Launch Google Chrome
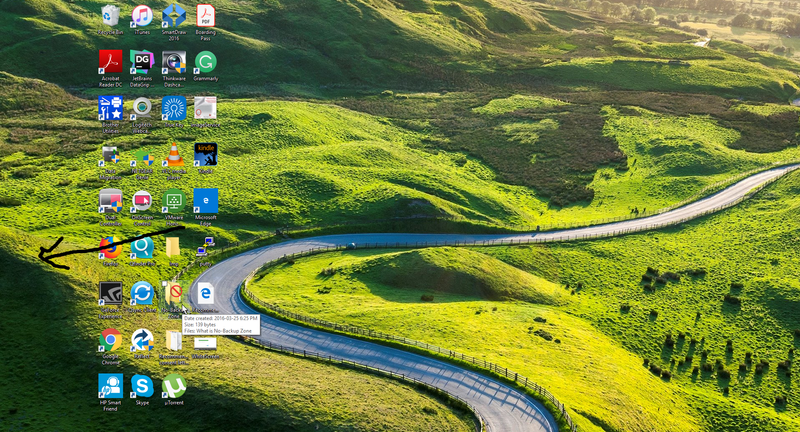This screenshot has height=432, width=800. click(x=110, y=340)
